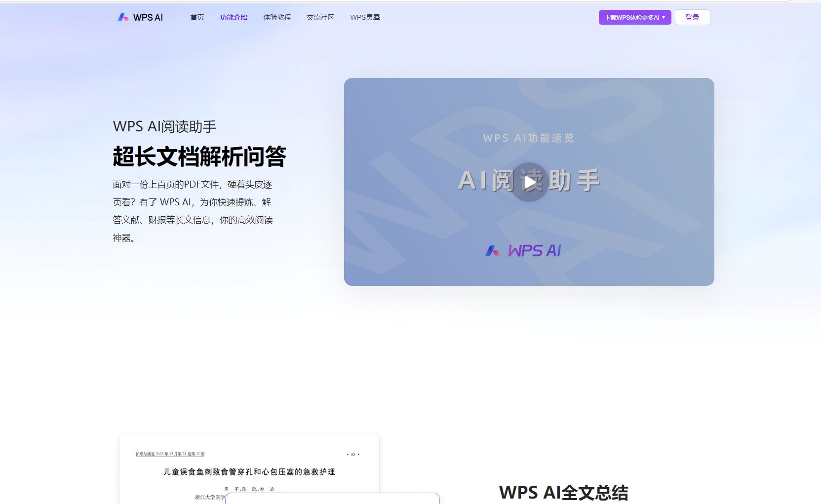Open the 交流社区 page
Screen dimensions: 821x504
pos(320,17)
